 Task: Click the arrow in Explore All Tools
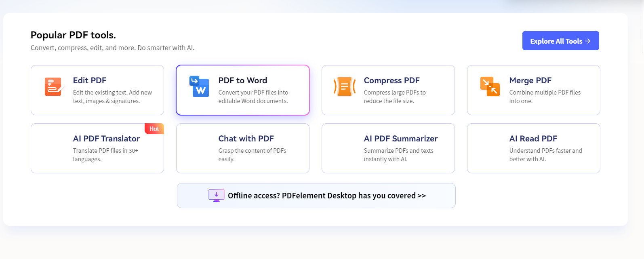(588, 41)
